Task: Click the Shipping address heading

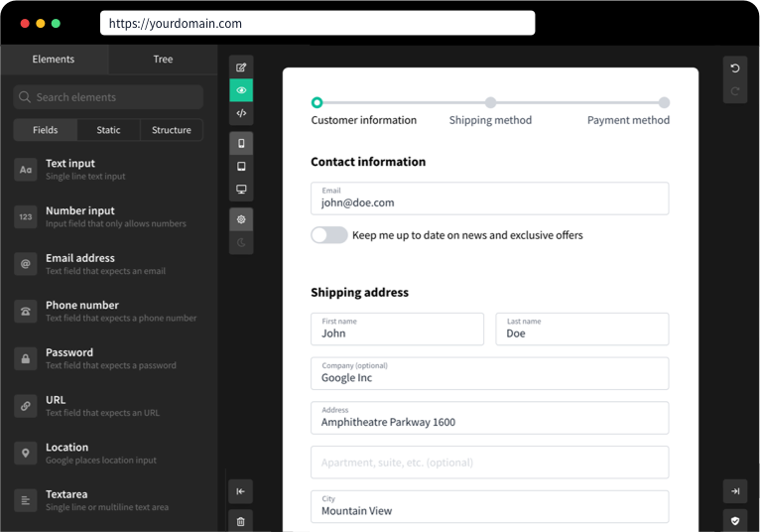Action: point(359,293)
